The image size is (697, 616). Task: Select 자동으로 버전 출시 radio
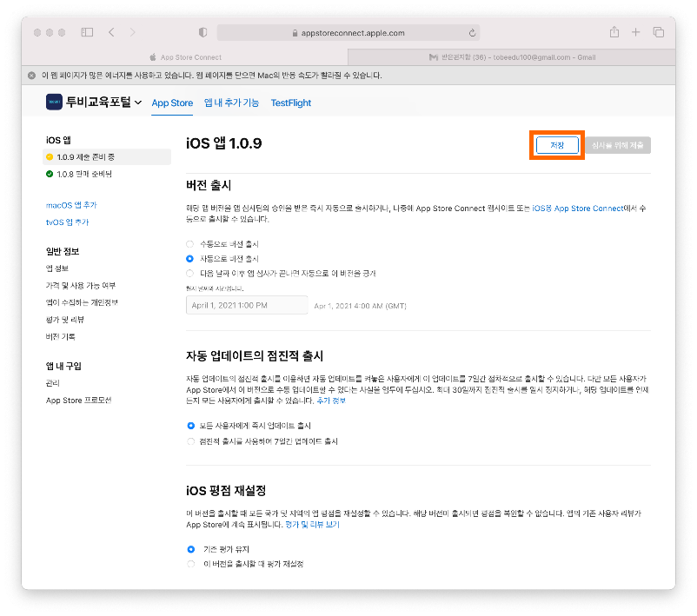point(189,259)
